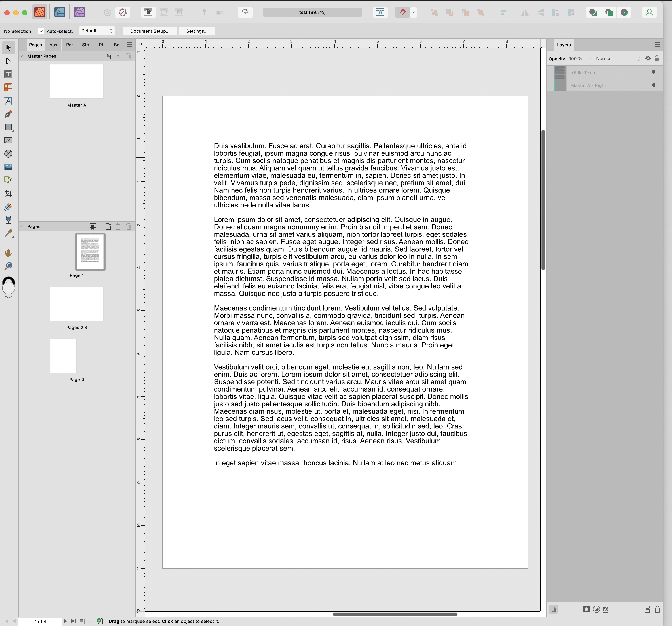
Task: Select the Data Merge Layout tool
Action: pyautogui.click(x=8, y=180)
